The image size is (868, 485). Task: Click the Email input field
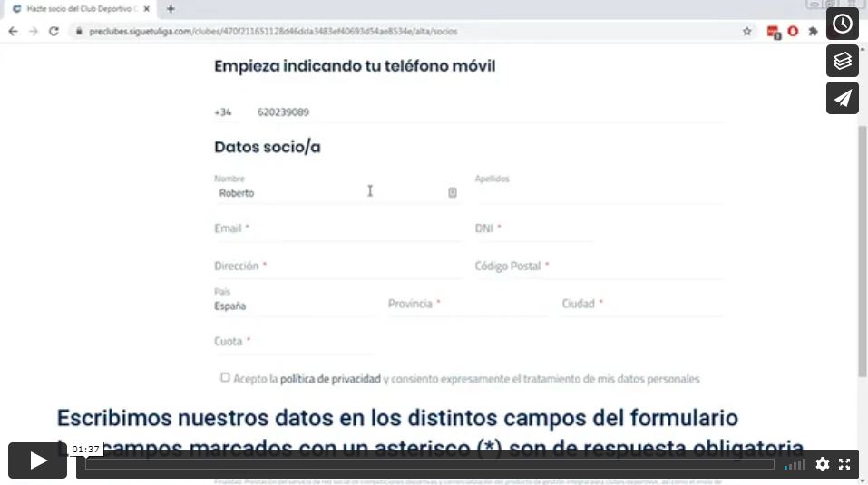click(337, 229)
